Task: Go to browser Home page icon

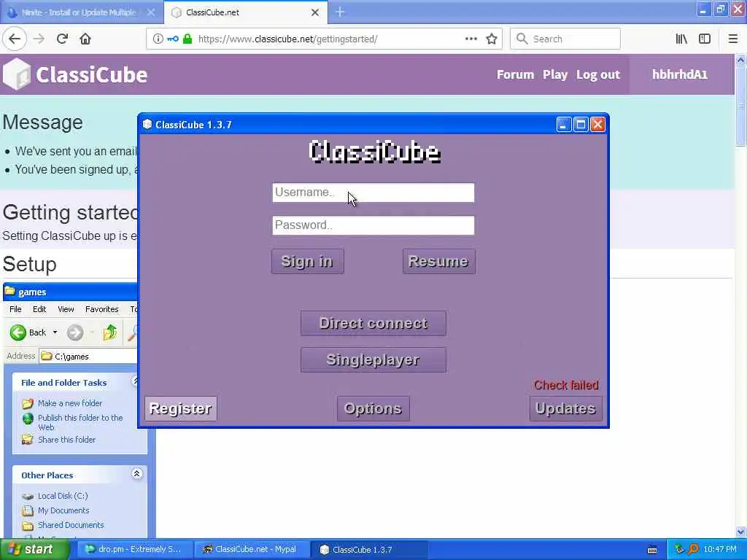Action: 85,39
